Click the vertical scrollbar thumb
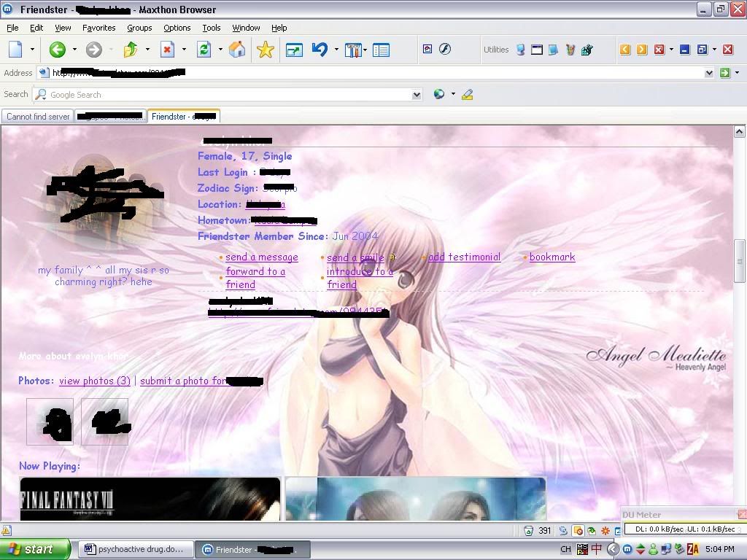The height and width of the screenshot is (560, 747). coord(739,260)
